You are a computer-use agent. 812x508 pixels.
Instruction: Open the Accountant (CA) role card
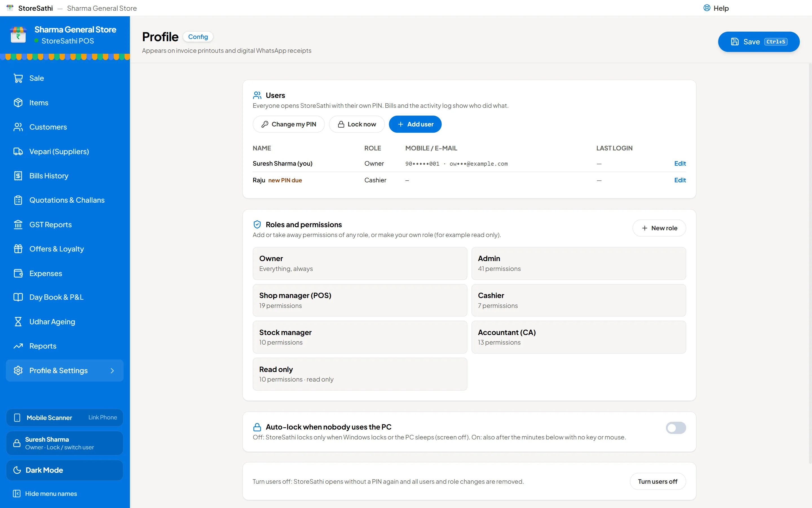pyautogui.click(x=579, y=337)
